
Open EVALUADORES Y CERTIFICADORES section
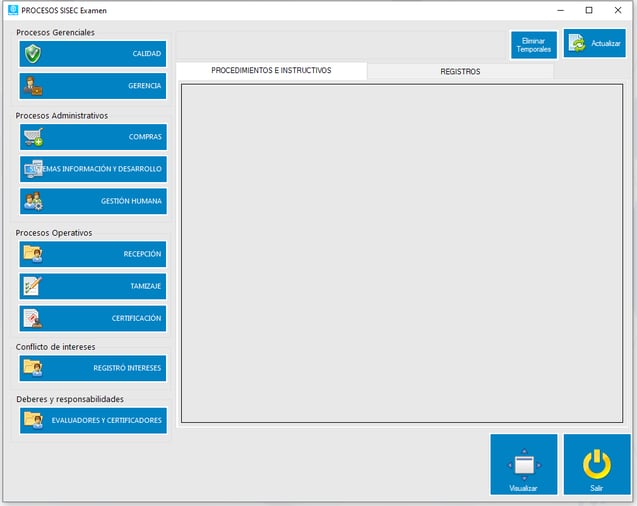[x=93, y=420]
